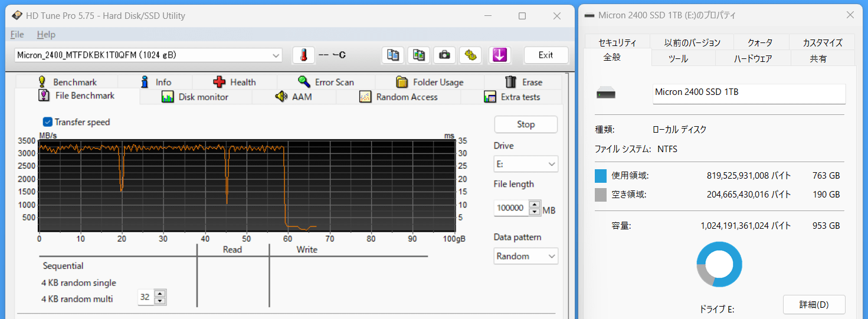Click the 4 KB random single label
Viewport: 868px width, 319px height.
click(78, 282)
